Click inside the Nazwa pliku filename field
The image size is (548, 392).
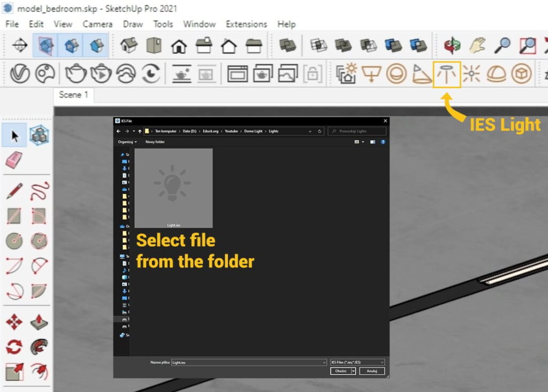[x=246, y=362]
